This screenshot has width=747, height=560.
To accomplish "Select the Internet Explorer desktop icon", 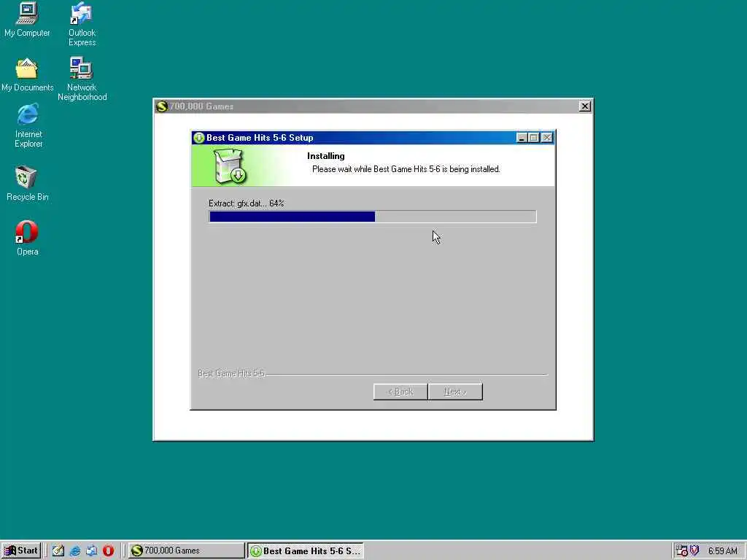I will (x=28, y=126).
